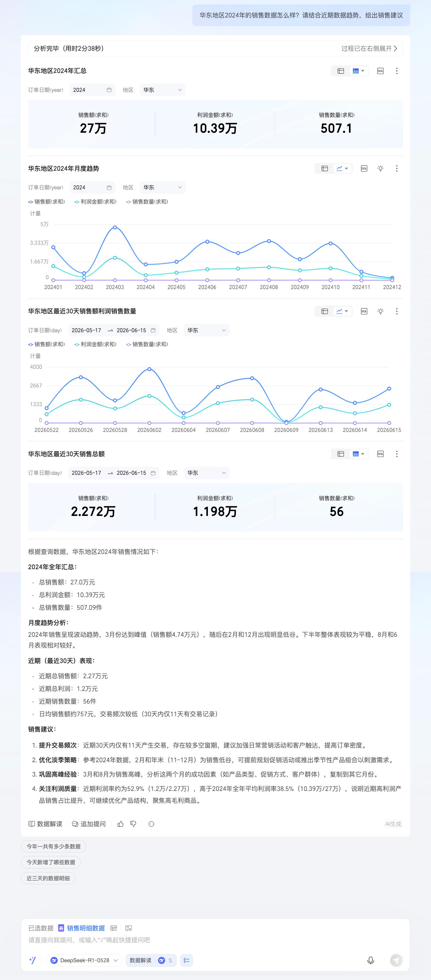The image size is (431, 980).
Task: Open 地区 华东 dropdown in 2024年汇总 card
Action: click(x=163, y=90)
